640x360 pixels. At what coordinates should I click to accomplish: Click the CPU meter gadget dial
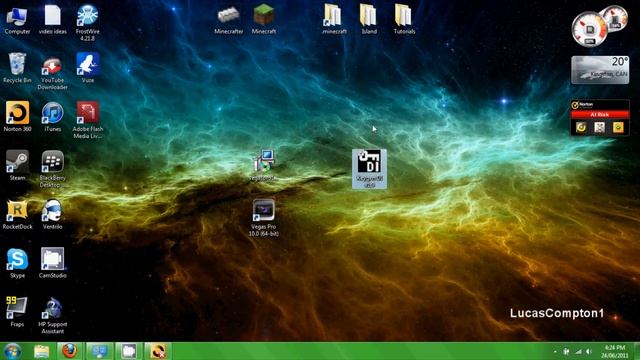point(589,29)
